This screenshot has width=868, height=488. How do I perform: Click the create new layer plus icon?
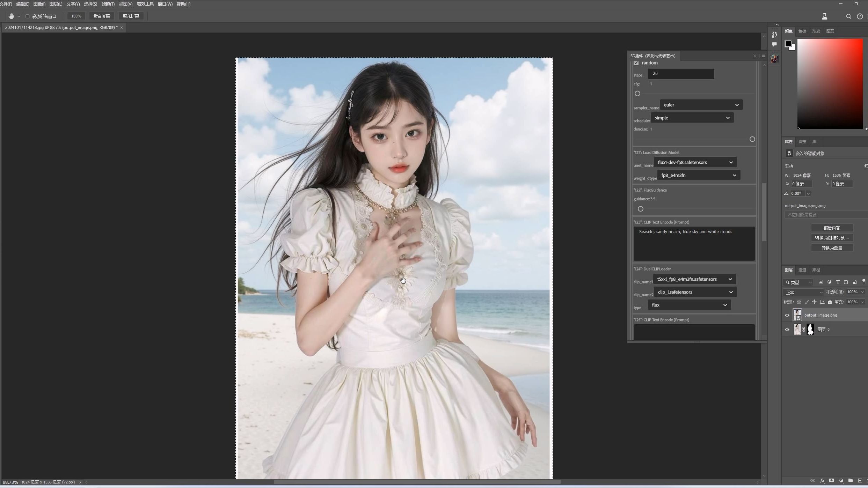pyautogui.click(x=860, y=481)
